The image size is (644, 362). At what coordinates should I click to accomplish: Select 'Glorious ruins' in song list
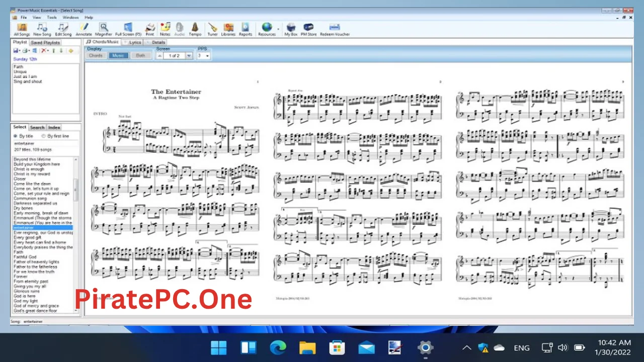point(27,291)
